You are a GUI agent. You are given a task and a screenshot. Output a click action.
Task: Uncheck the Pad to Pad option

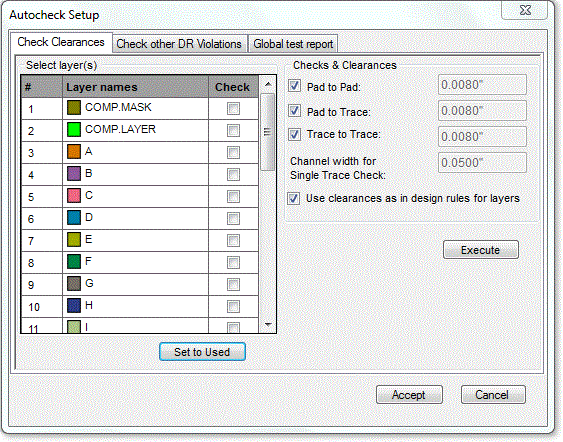[294, 86]
